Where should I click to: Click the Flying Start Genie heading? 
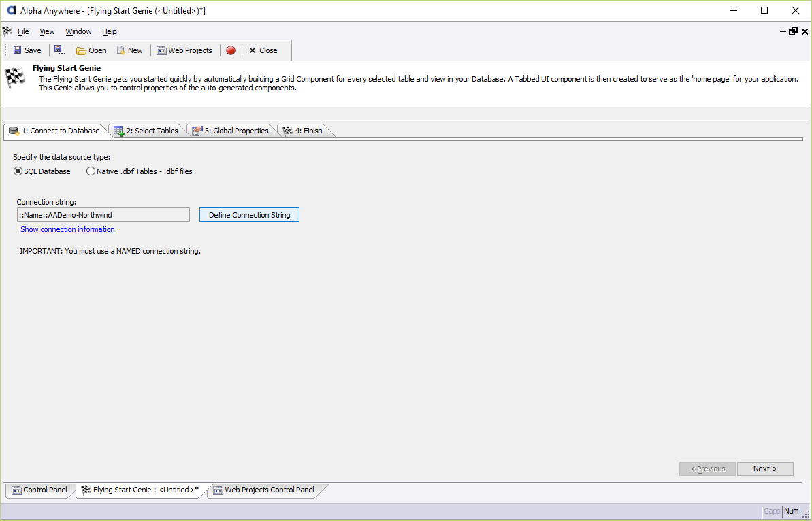(x=67, y=68)
